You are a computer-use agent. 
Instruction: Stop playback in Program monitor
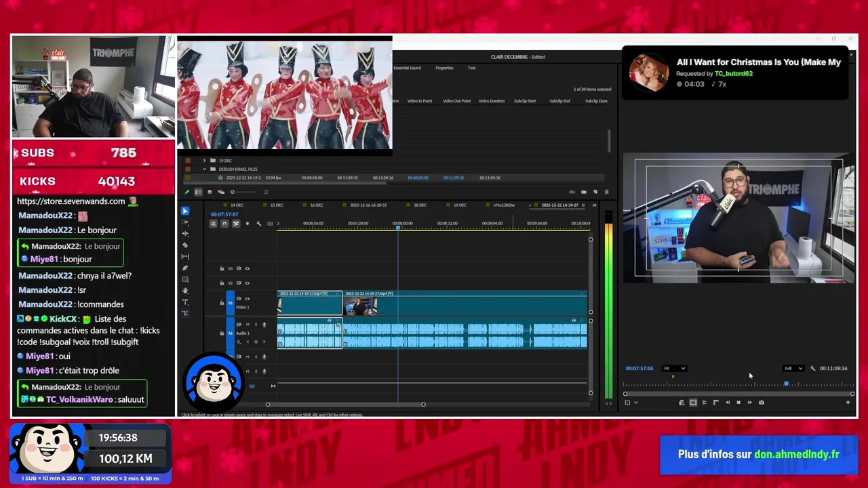pyautogui.click(x=738, y=403)
